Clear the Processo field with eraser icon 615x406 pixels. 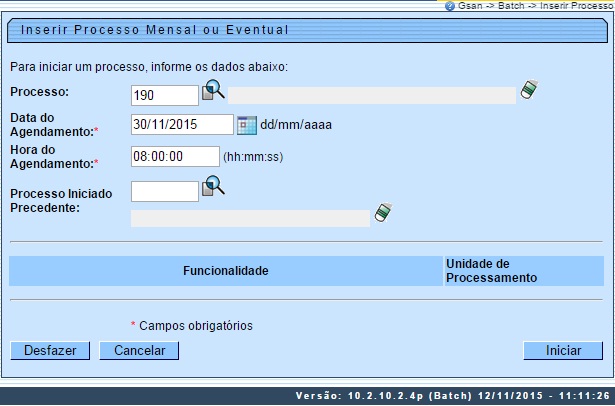529,90
